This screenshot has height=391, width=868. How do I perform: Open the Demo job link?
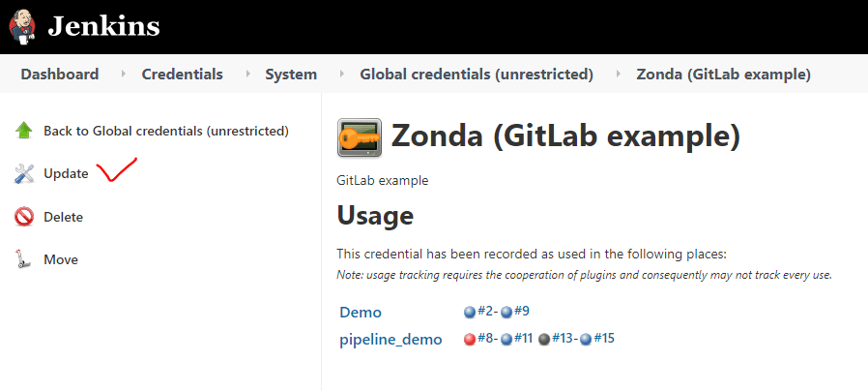(361, 313)
